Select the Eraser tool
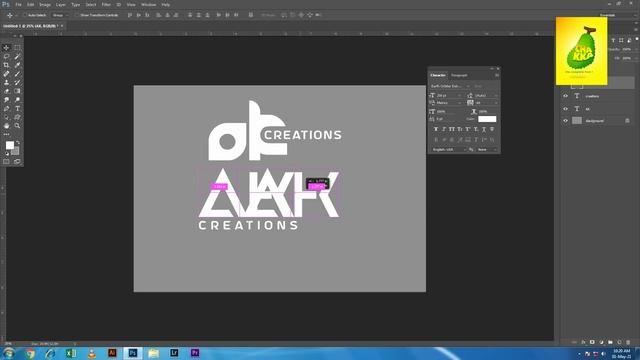Image resolution: width=640 pixels, height=360 pixels. pyautogui.click(x=6, y=91)
